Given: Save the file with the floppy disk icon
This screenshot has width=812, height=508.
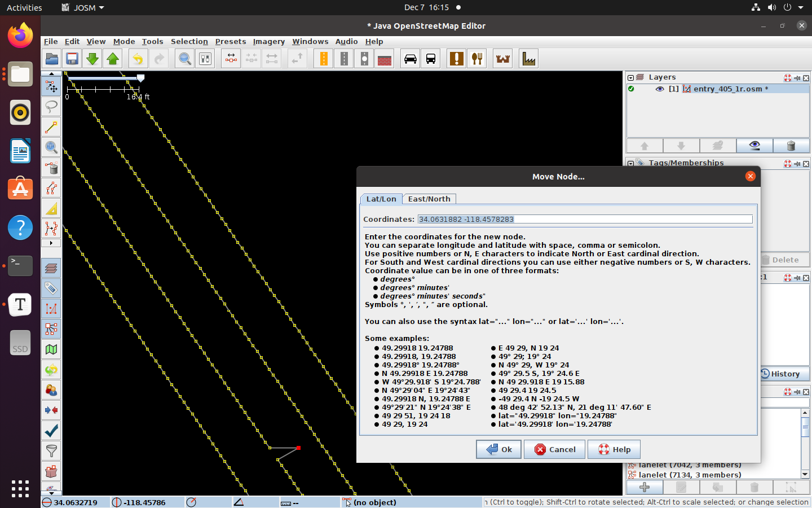Looking at the screenshot, I should click(72, 59).
